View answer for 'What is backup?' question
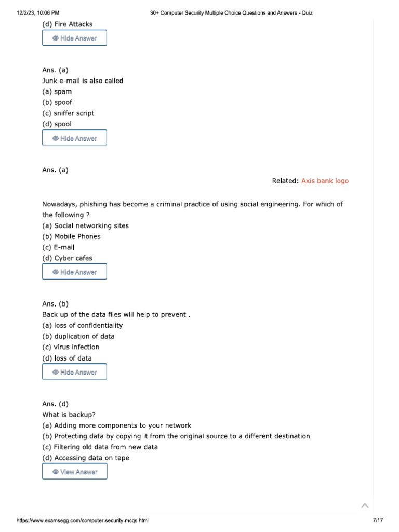Viewport: 399px width, 532px height. pyautogui.click(x=74, y=472)
